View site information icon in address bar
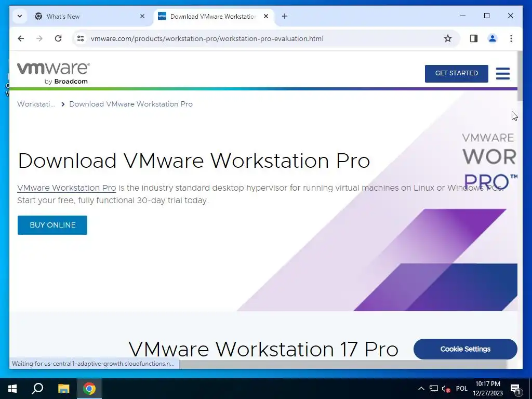 pos(81,38)
